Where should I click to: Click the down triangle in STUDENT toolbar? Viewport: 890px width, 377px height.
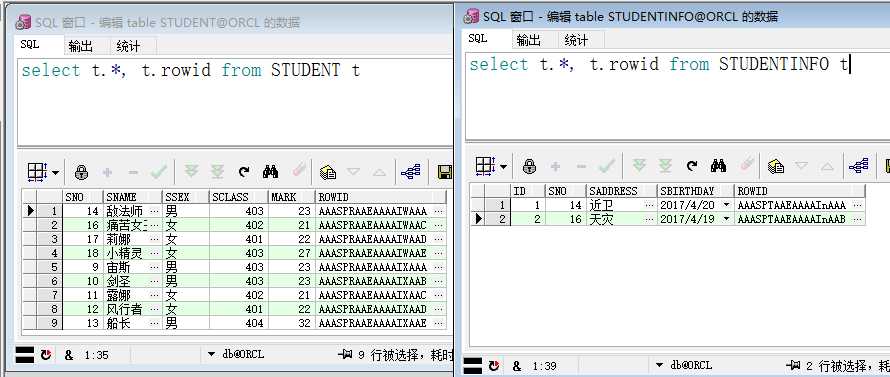(x=353, y=171)
